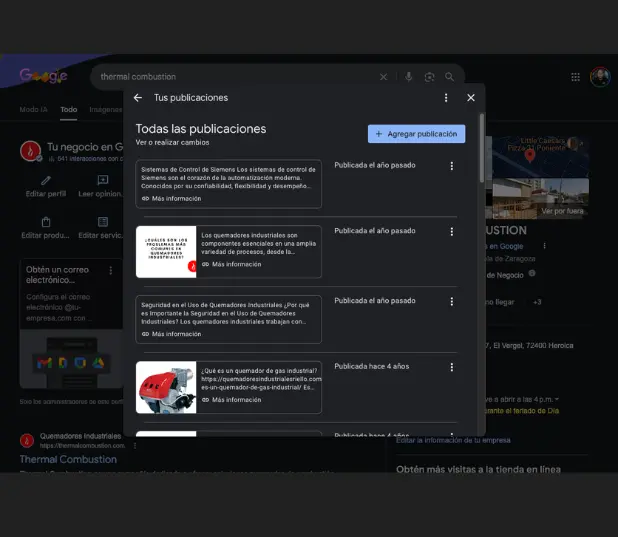Screen dimensions: 618x537
Task: Open the red gas burner thumbnail
Action: (x=166, y=387)
